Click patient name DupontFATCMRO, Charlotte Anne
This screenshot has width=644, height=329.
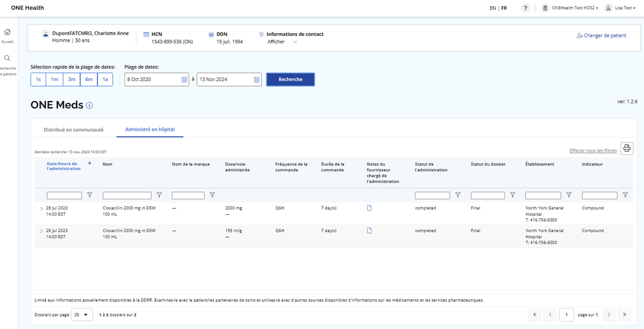(91, 34)
